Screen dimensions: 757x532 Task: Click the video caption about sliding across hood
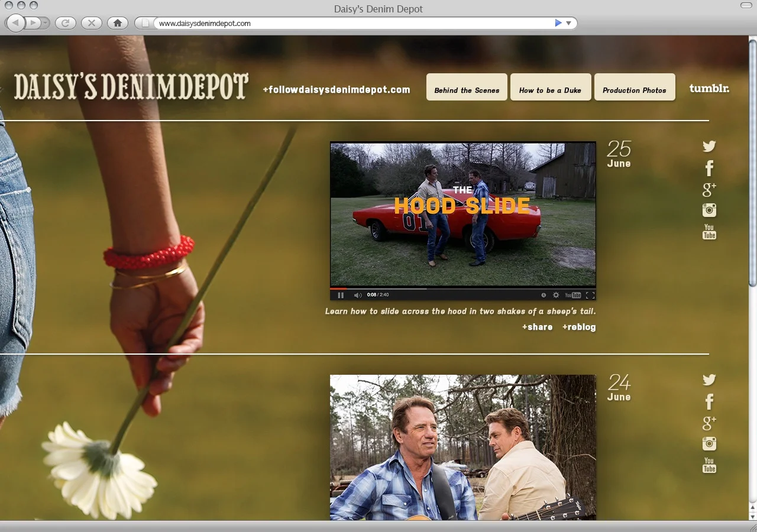point(461,311)
